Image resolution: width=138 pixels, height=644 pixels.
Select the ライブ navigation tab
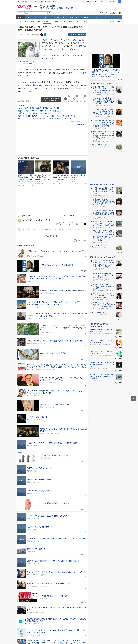[37, 17]
